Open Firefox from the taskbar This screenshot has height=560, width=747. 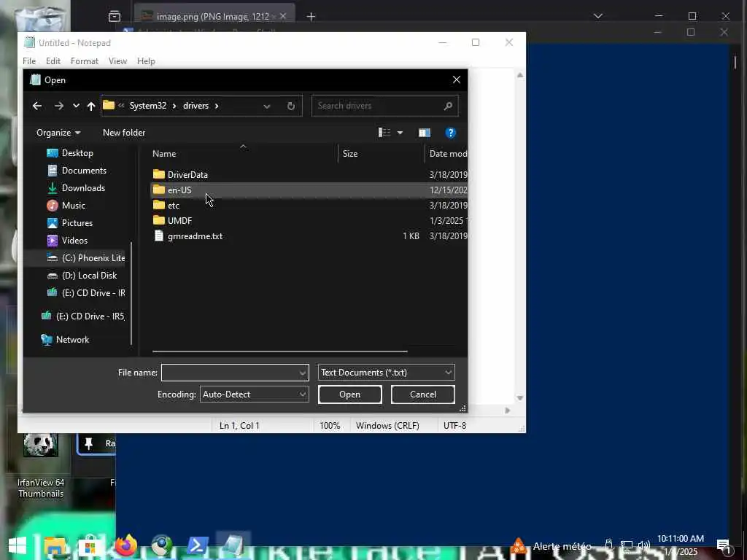tap(125, 546)
